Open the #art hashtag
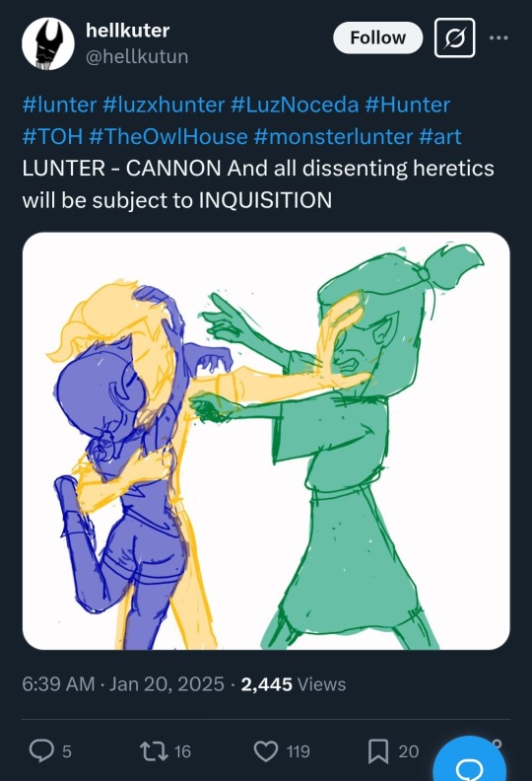 pyautogui.click(x=440, y=137)
